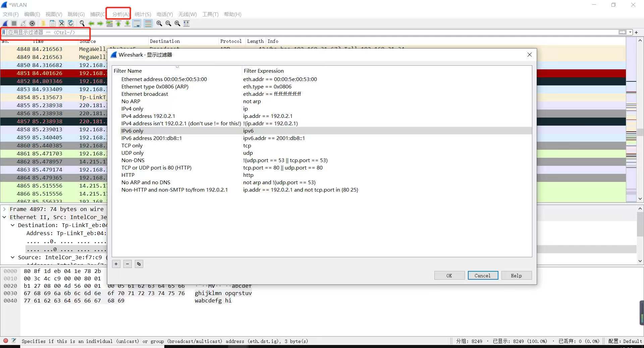The image size is (644, 348).
Task: Click the filter bookmark icon
Action: (4, 32)
